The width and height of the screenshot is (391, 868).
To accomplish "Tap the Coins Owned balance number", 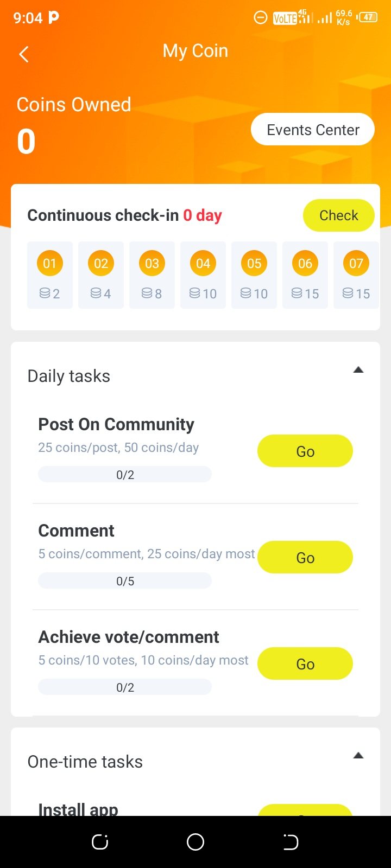I will tap(26, 142).
